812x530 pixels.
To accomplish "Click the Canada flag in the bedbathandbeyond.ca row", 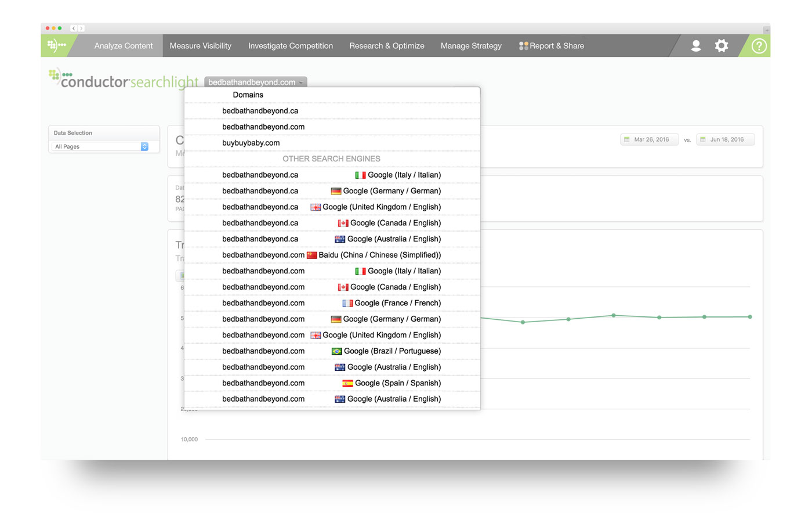I will [343, 223].
